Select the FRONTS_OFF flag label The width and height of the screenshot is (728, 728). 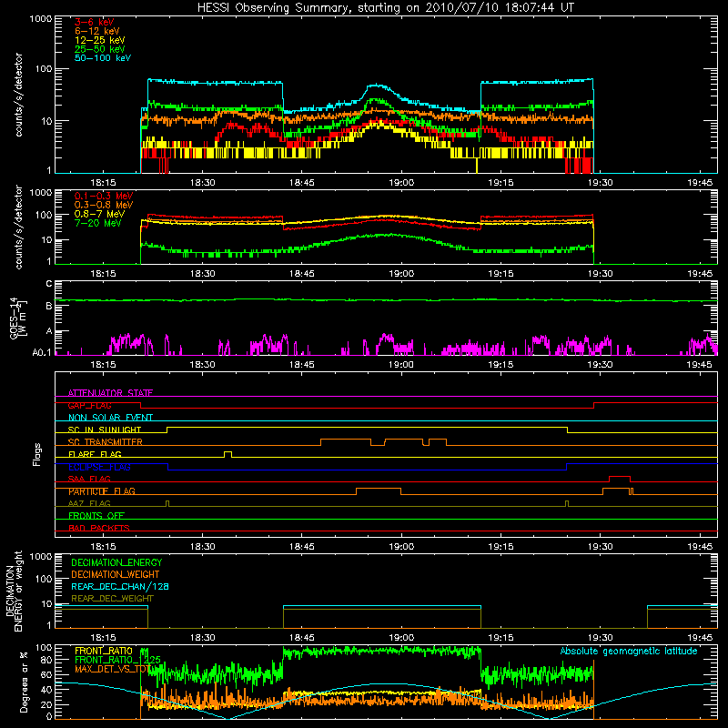[x=96, y=515]
